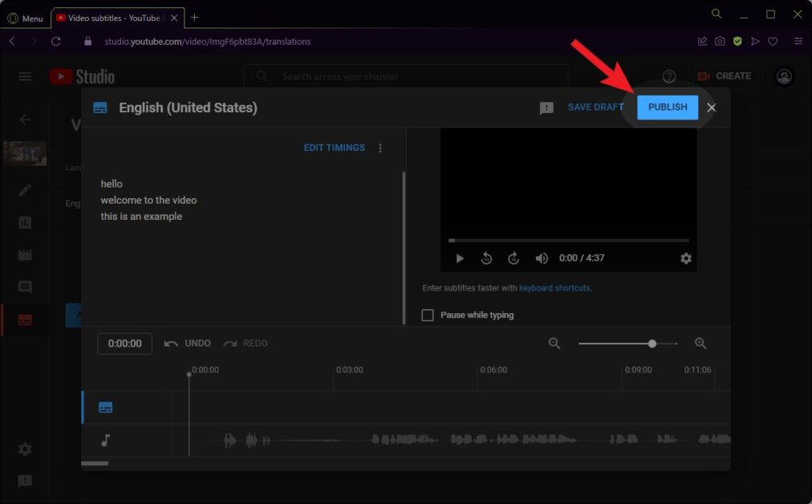Enable Pause while typing checkbox
The image size is (812, 504).
428,315
